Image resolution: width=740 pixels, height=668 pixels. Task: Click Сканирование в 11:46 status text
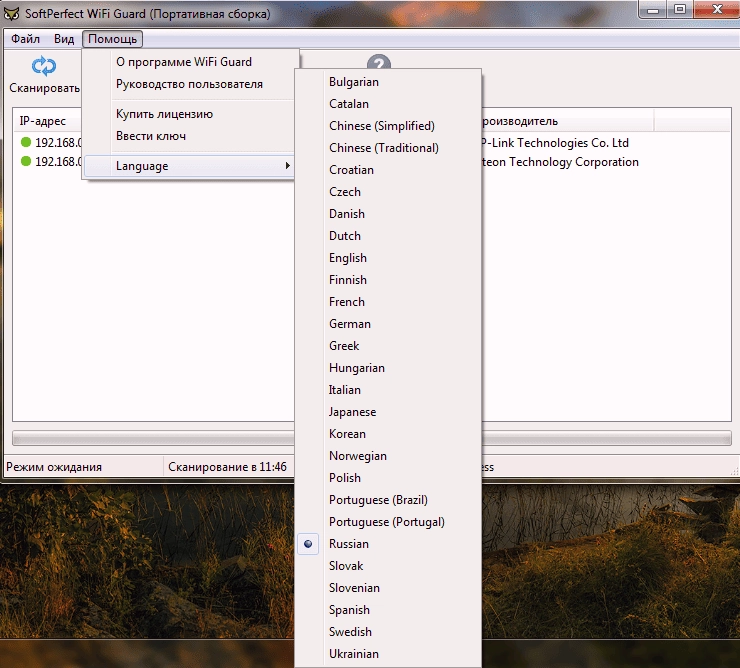(x=227, y=467)
